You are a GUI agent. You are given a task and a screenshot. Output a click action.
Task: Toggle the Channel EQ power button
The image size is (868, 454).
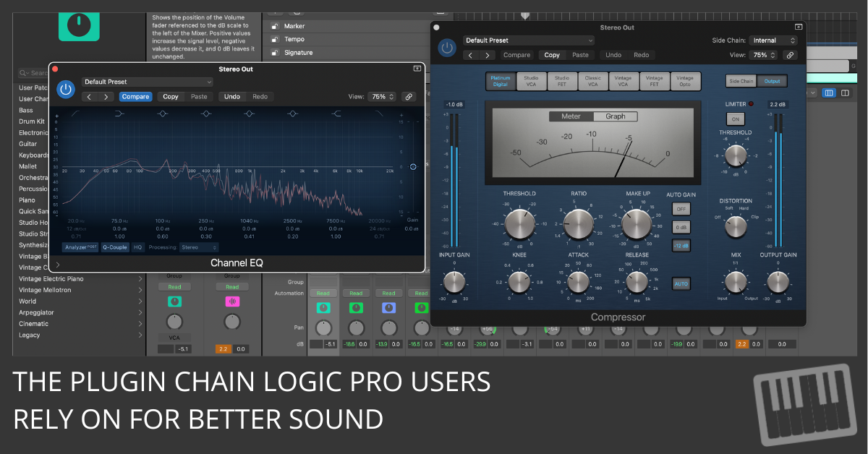pos(66,89)
